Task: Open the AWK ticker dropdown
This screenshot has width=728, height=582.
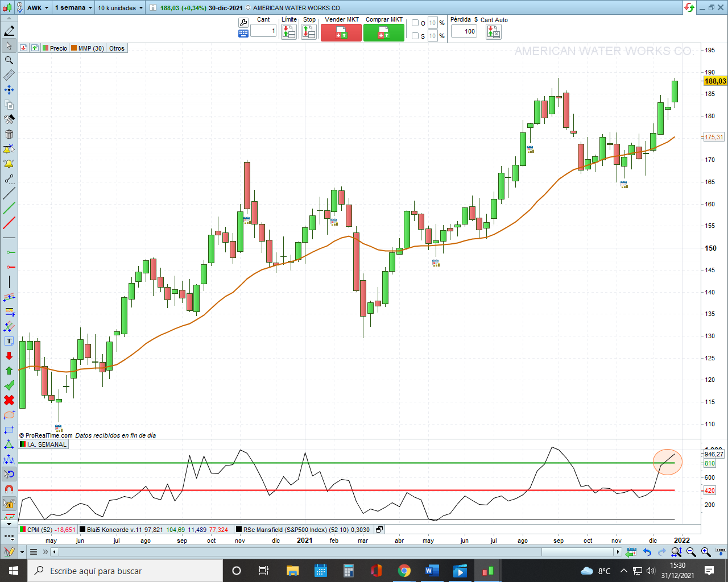Action: pos(38,8)
